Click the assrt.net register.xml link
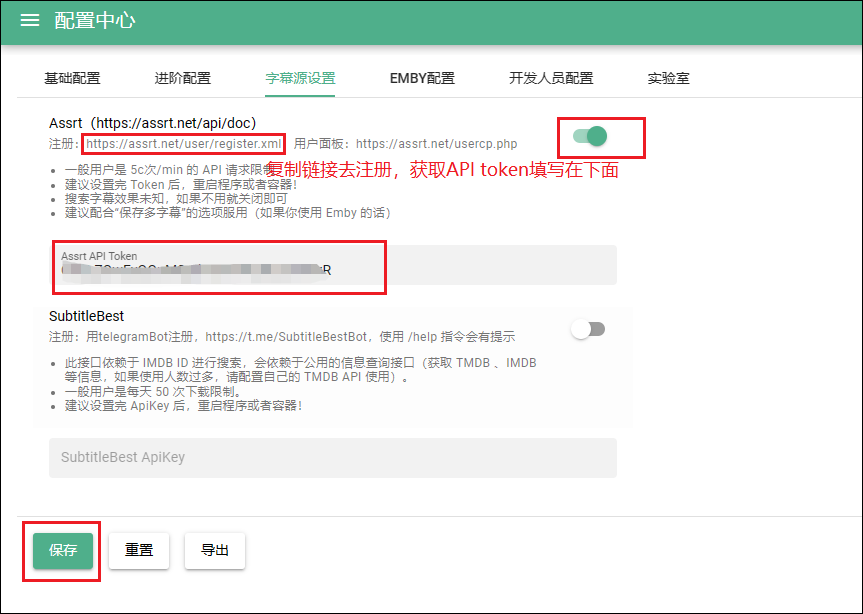 (184, 143)
